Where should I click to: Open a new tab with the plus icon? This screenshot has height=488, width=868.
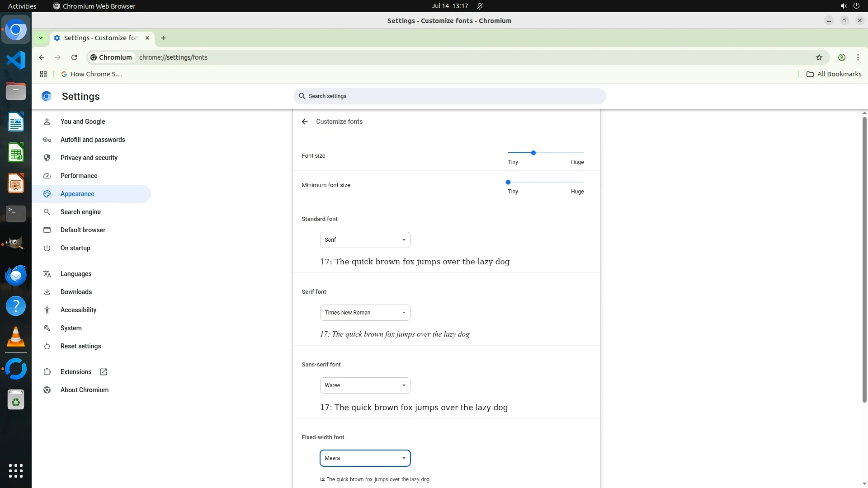(x=164, y=38)
